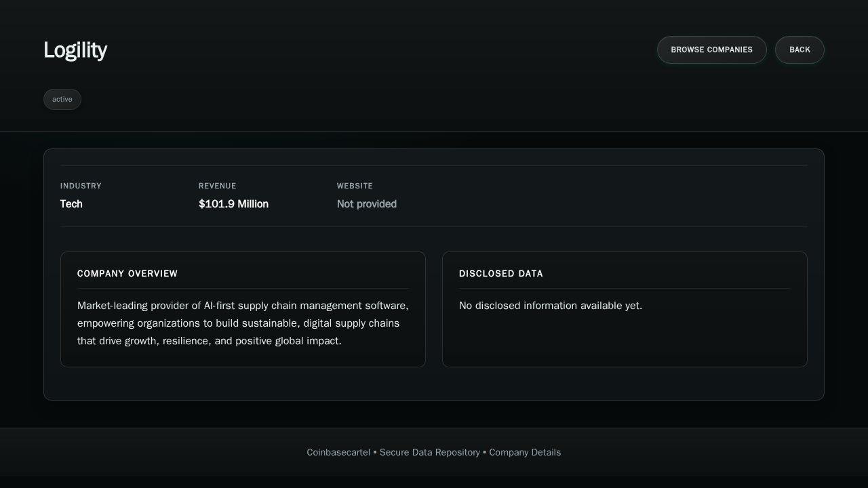The image size is (868, 488).
Task: Click the Not provided website value
Action: [367, 204]
